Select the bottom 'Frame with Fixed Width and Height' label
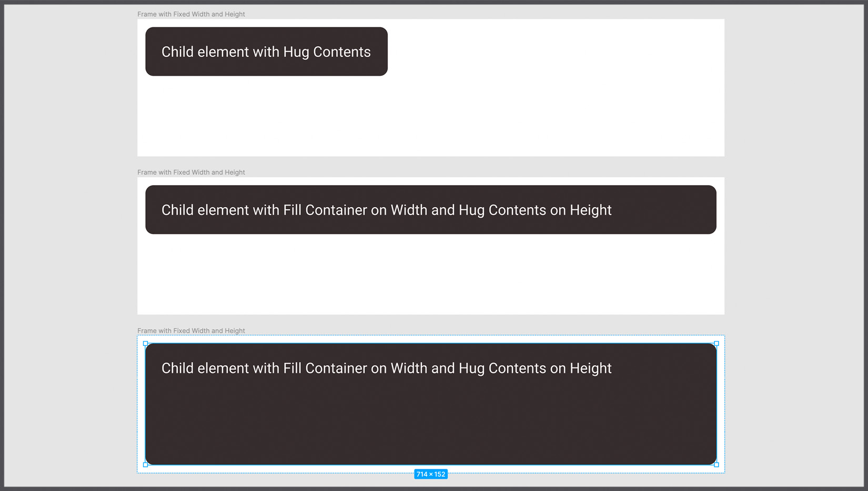The width and height of the screenshot is (868, 491). point(190,330)
